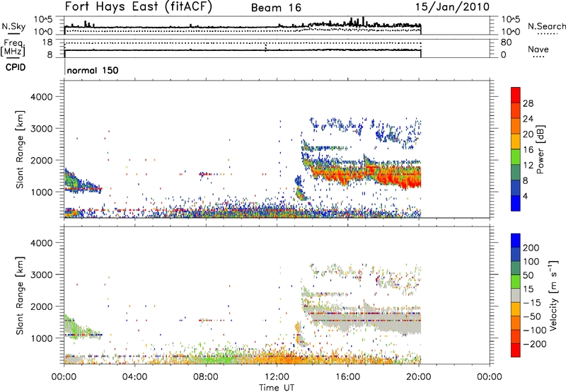The image size is (566, 392).
Task: Click the '3000' tick in velocity panel
Action: click(x=41, y=275)
